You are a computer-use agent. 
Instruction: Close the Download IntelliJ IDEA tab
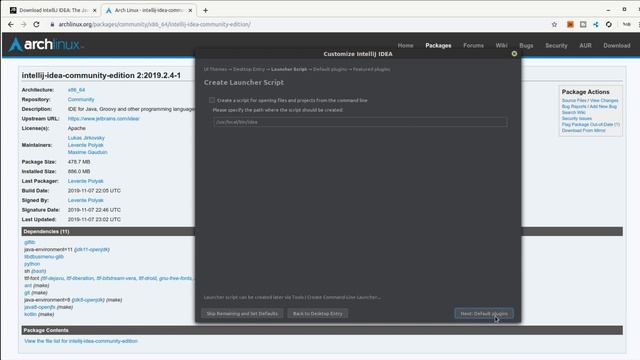95,10
